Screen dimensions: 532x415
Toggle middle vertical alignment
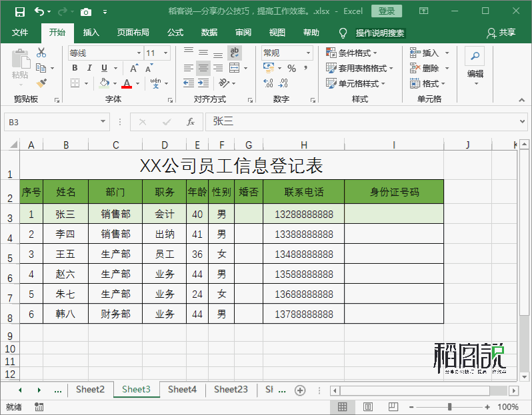point(203,52)
